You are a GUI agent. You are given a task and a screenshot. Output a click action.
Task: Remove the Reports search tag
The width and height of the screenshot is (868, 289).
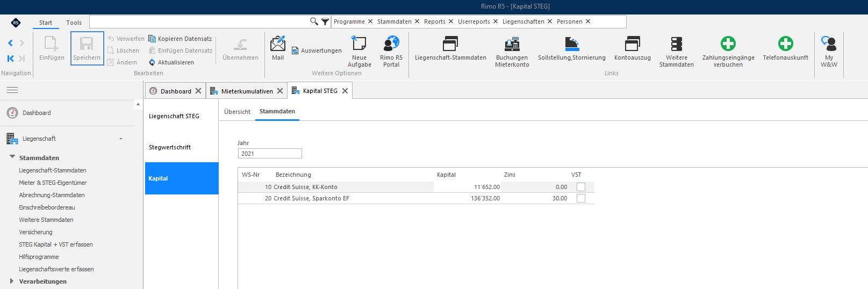coord(451,21)
